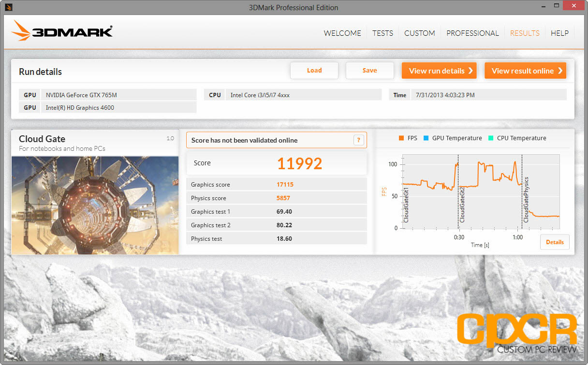Click View result online
The image size is (588, 365).
(525, 71)
